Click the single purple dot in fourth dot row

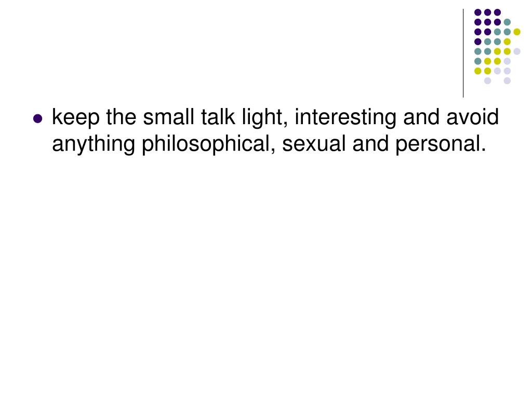click(x=478, y=42)
